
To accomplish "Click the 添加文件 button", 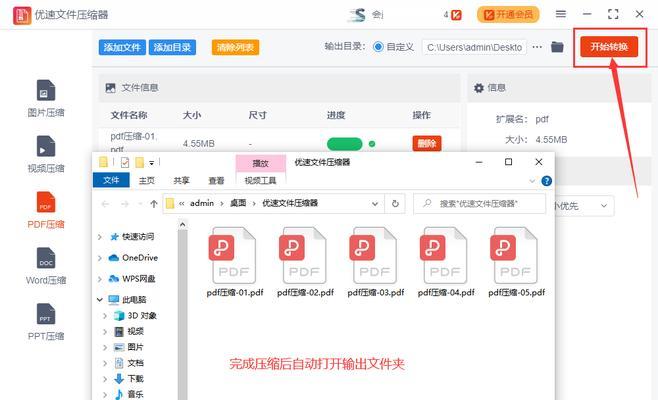I will point(122,47).
